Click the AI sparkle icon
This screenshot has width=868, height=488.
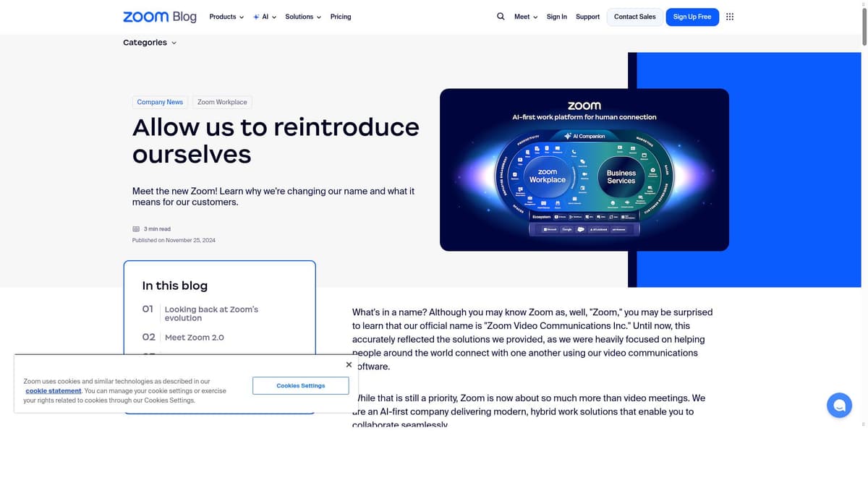click(x=256, y=17)
